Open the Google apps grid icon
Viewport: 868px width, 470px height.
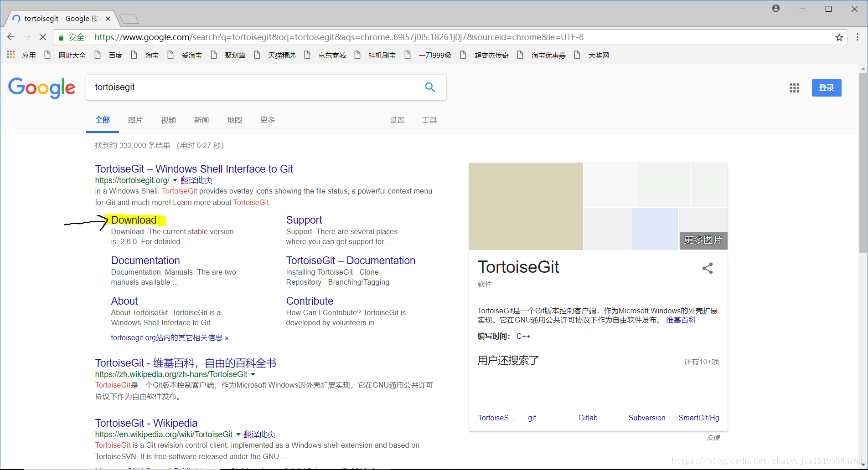click(x=794, y=88)
